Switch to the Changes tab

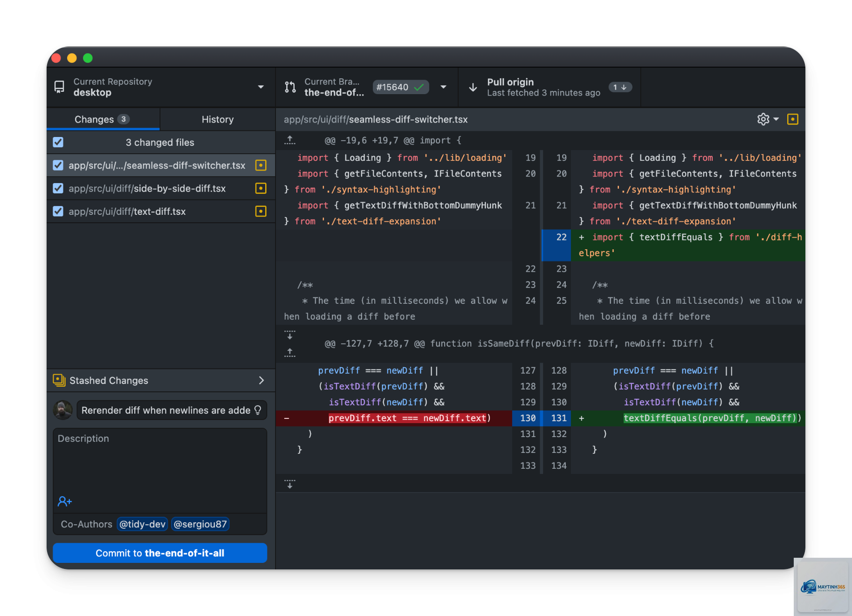point(103,119)
